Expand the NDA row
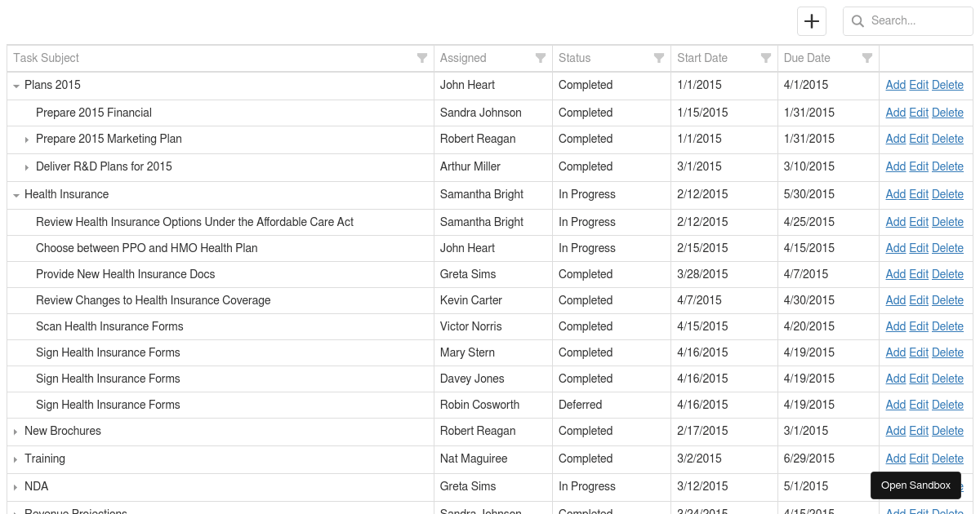 point(16,486)
